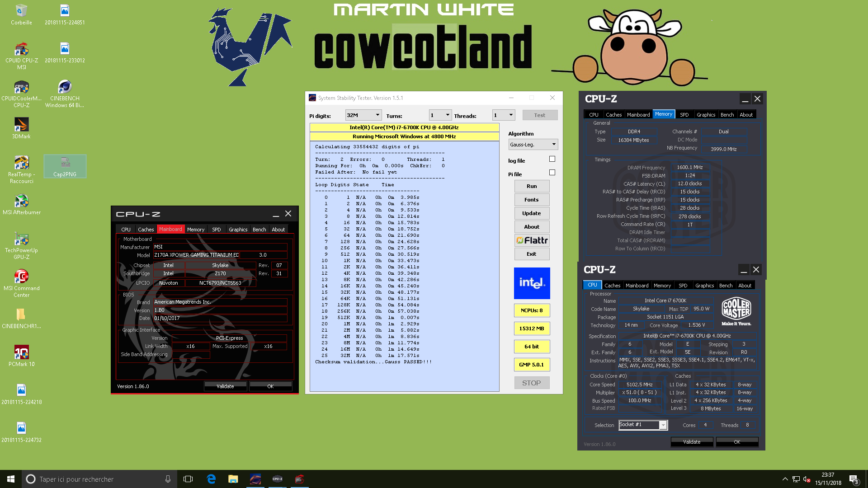Screen dimensions: 868x488
Task: Click the About button in Stability Tester
Action: 532,227
